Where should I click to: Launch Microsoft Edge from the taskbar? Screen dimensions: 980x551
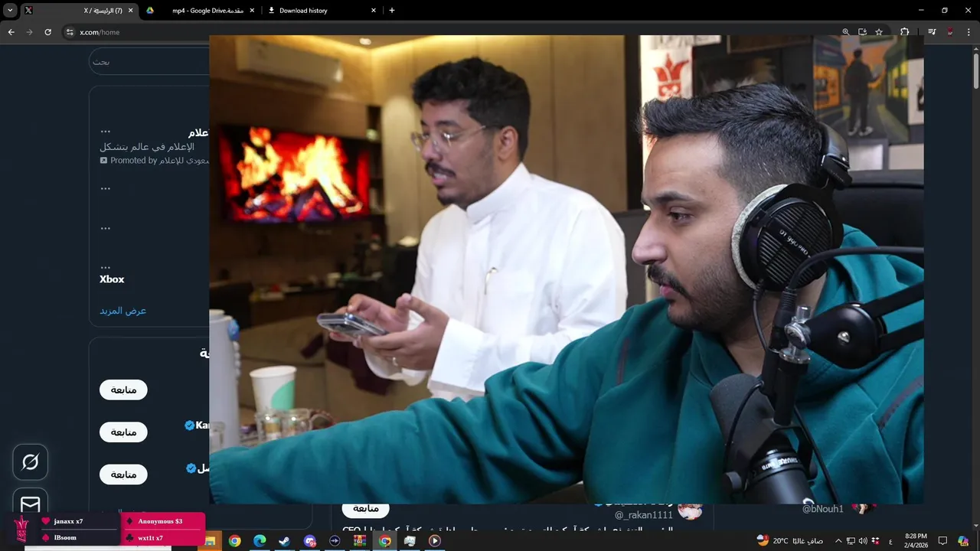[260, 541]
